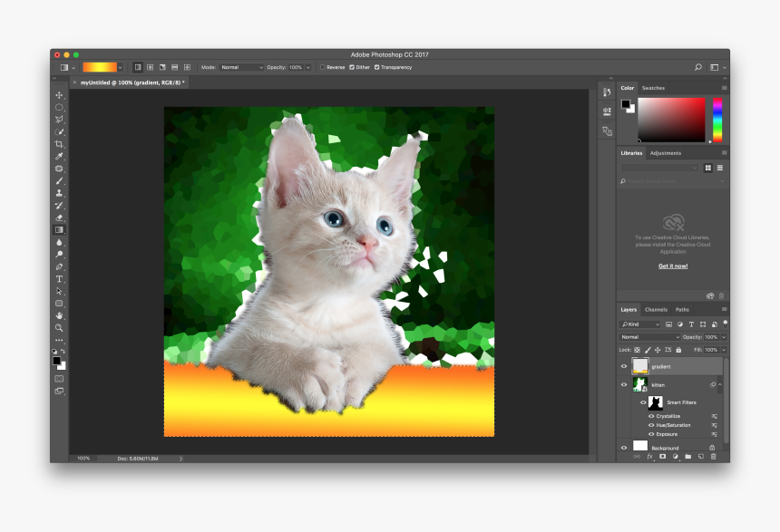Hide the Hue/Saturation filter

(651, 425)
